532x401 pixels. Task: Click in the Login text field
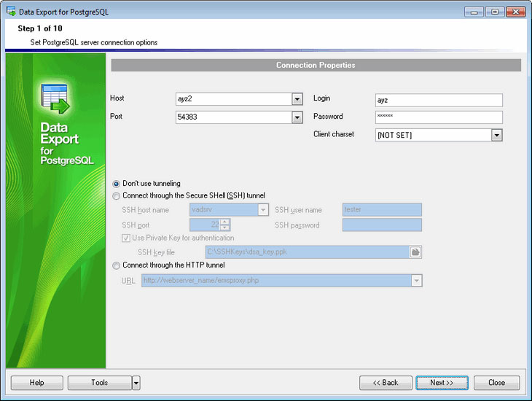438,100
